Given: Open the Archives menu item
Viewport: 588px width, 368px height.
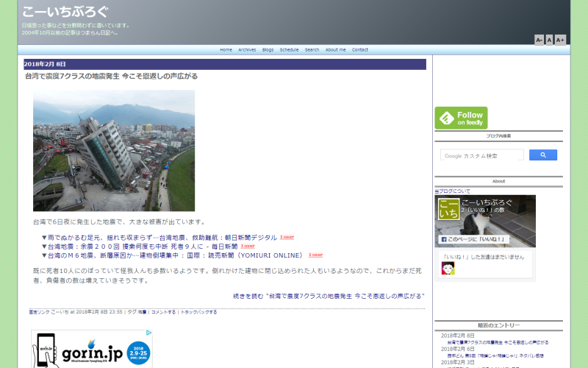Looking at the screenshot, I should click(247, 49).
